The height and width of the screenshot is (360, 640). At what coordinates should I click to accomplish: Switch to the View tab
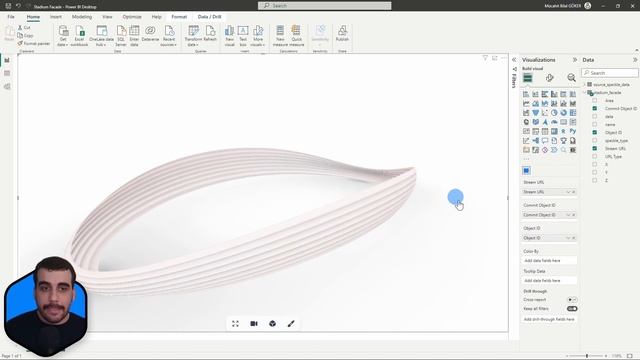tap(107, 17)
